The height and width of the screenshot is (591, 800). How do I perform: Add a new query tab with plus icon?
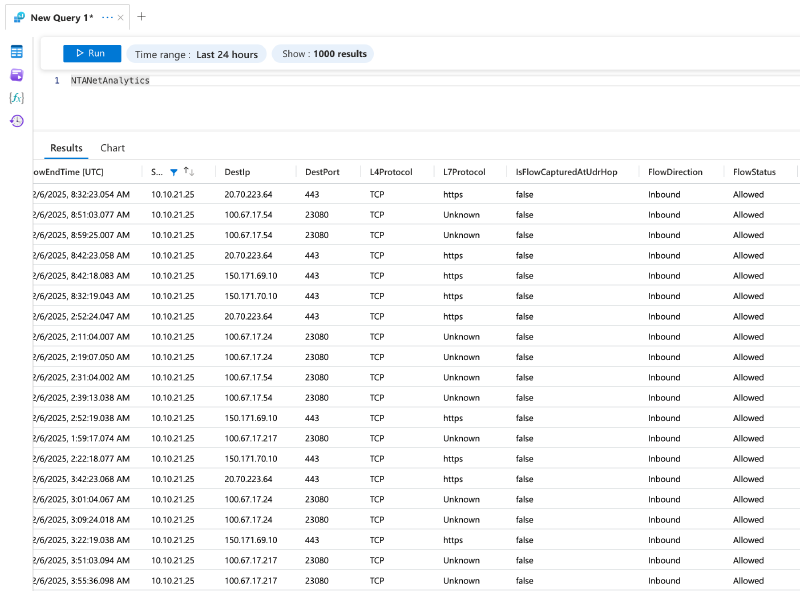point(141,17)
